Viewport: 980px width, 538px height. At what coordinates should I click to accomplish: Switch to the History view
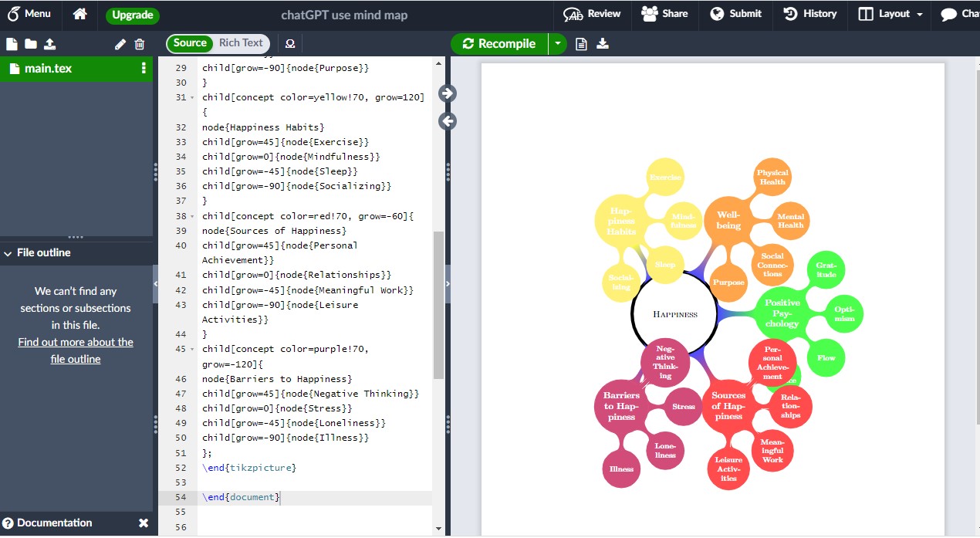[809, 14]
